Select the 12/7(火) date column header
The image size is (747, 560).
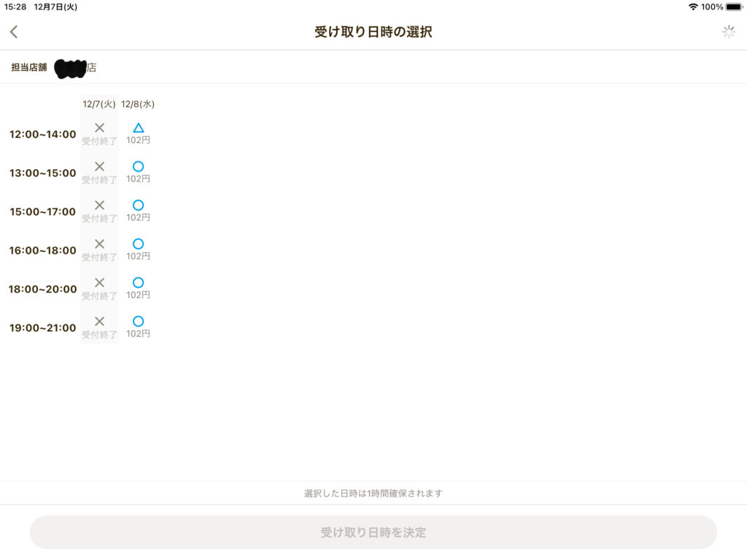pos(99,104)
